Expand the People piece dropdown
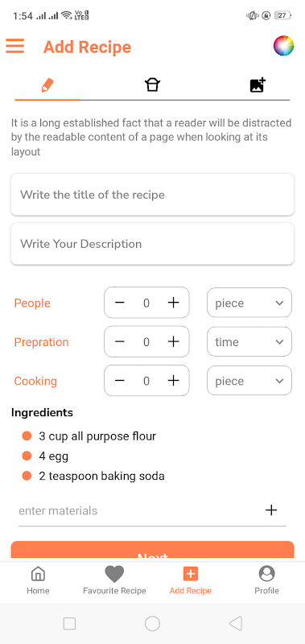Image resolution: width=305 pixels, height=644 pixels. pyautogui.click(x=249, y=303)
